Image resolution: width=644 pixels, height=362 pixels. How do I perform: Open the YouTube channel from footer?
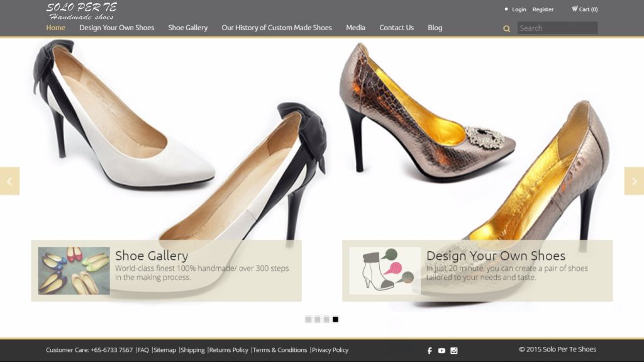[x=441, y=351]
